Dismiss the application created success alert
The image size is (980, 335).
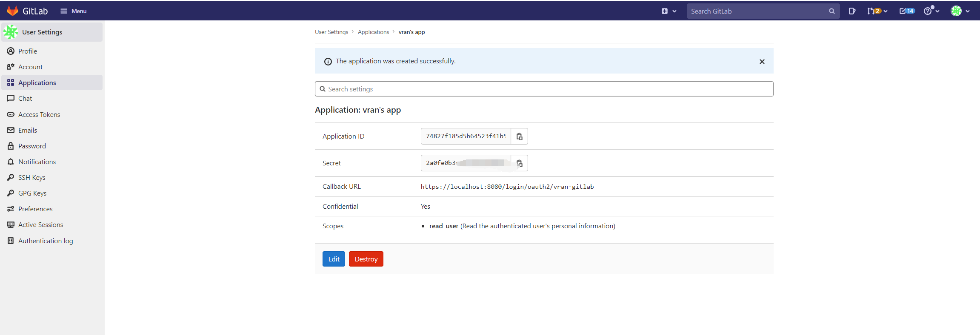click(762, 62)
